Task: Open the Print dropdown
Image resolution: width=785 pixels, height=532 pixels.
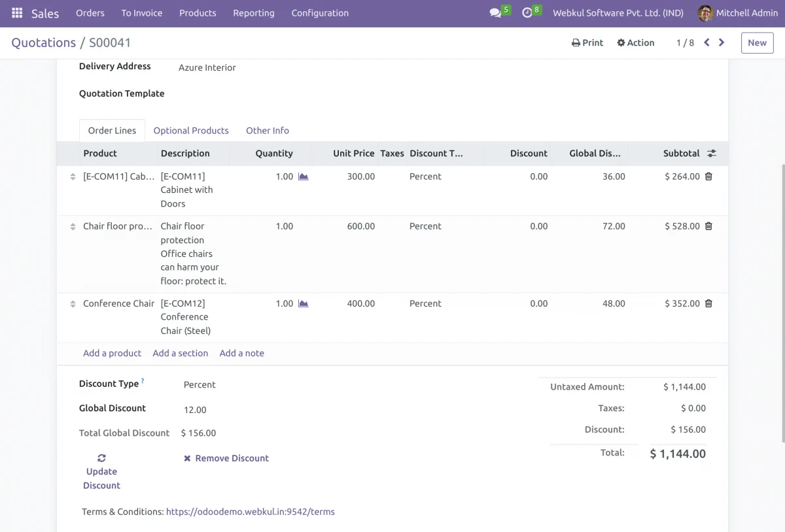Action: [x=587, y=42]
